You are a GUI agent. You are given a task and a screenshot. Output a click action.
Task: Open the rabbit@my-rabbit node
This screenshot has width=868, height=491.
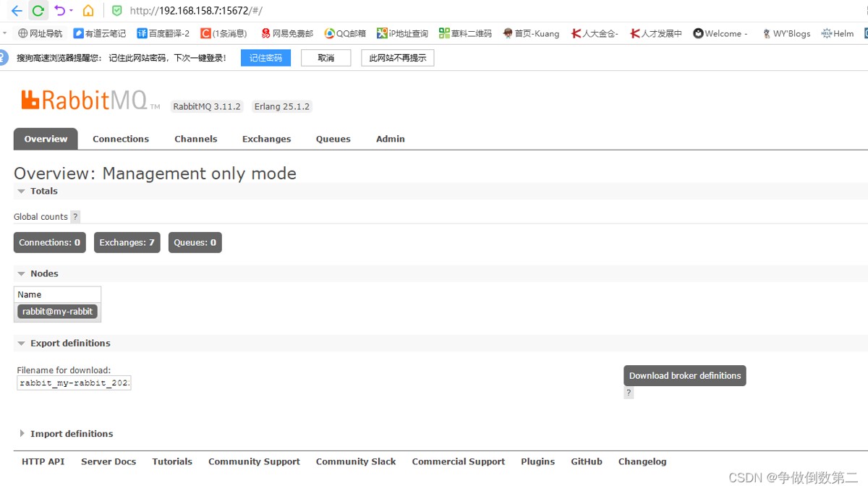coord(58,312)
